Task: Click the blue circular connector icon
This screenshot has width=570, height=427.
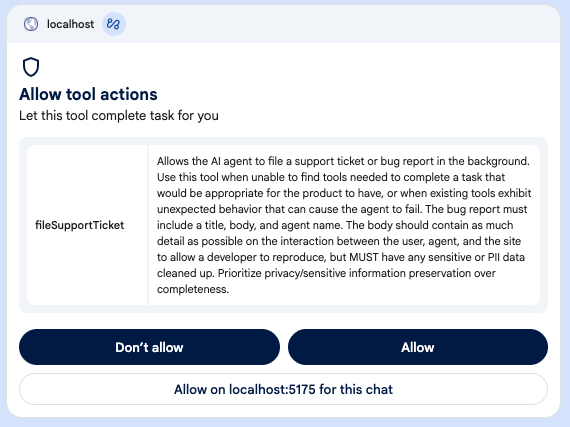Action: point(113,24)
